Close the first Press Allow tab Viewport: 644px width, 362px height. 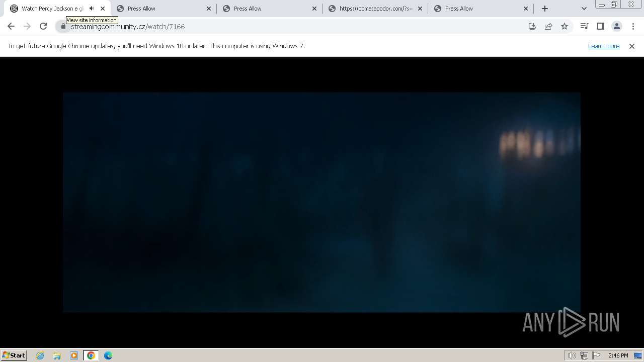209,9
